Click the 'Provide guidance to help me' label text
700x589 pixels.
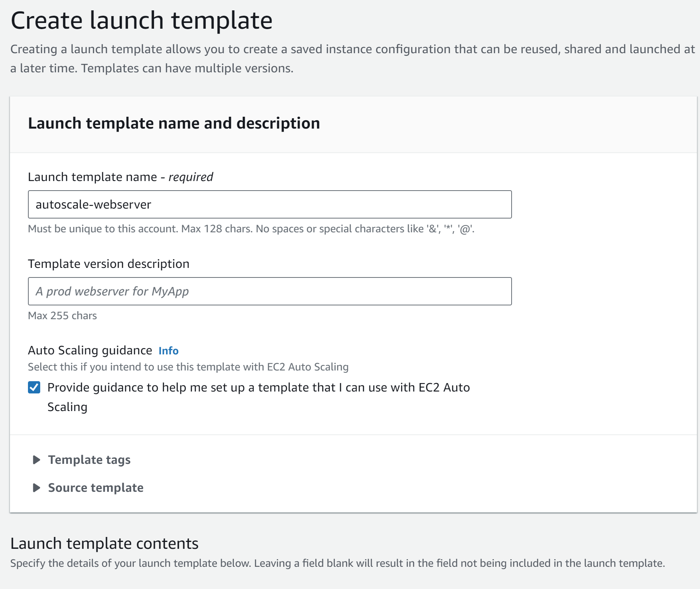click(x=258, y=397)
